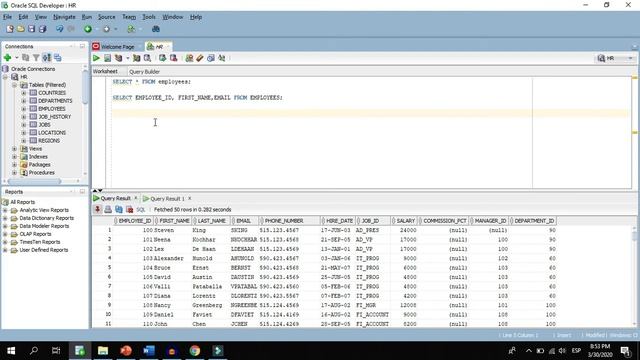Click the green Run Statement play icon
Viewport: 640px width, 360px height.
point(96,58)
